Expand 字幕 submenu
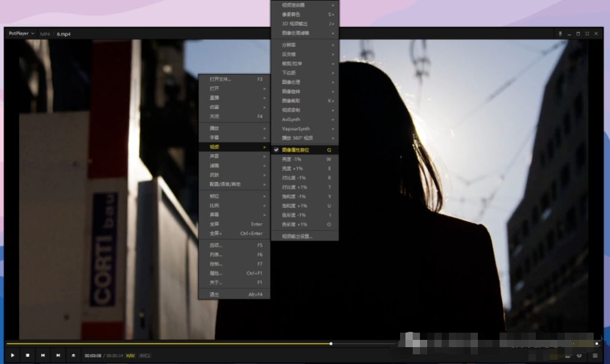The width and height of the screenshot is (610, 364). [x=234, y=137]
